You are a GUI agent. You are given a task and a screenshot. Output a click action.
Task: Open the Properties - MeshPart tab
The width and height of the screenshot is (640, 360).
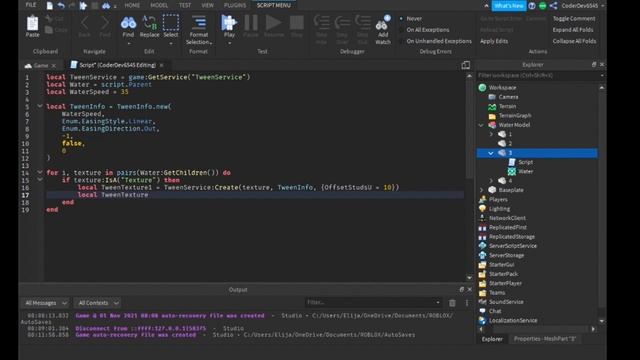pos(544,339)
